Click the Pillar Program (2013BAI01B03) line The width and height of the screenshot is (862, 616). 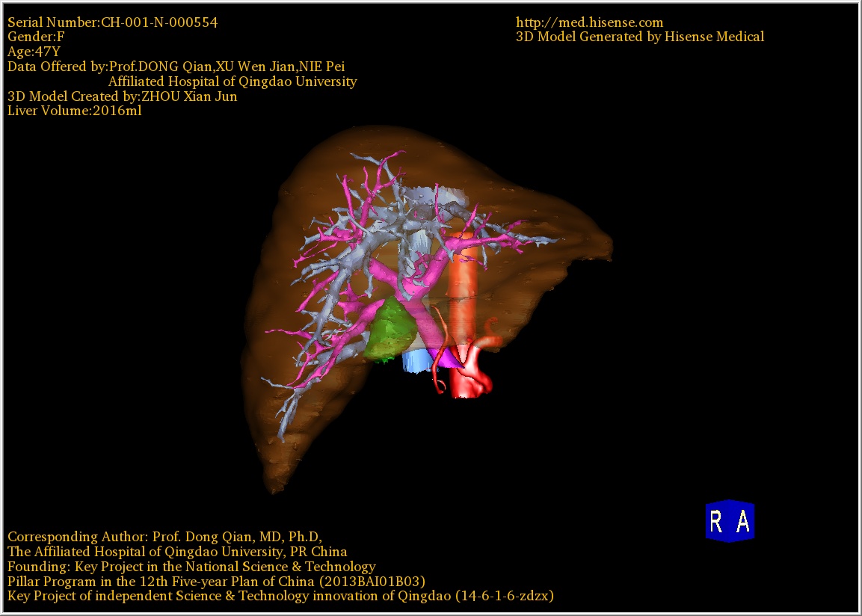pos(216,581)
